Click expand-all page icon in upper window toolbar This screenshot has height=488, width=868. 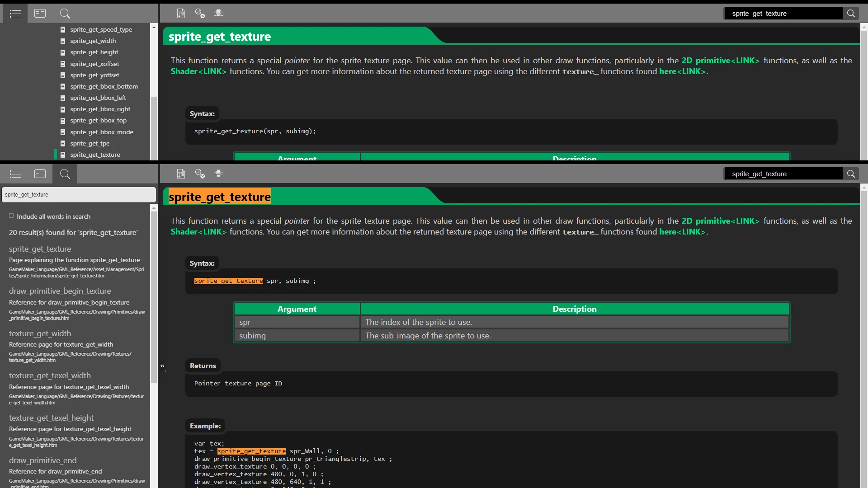181,14
